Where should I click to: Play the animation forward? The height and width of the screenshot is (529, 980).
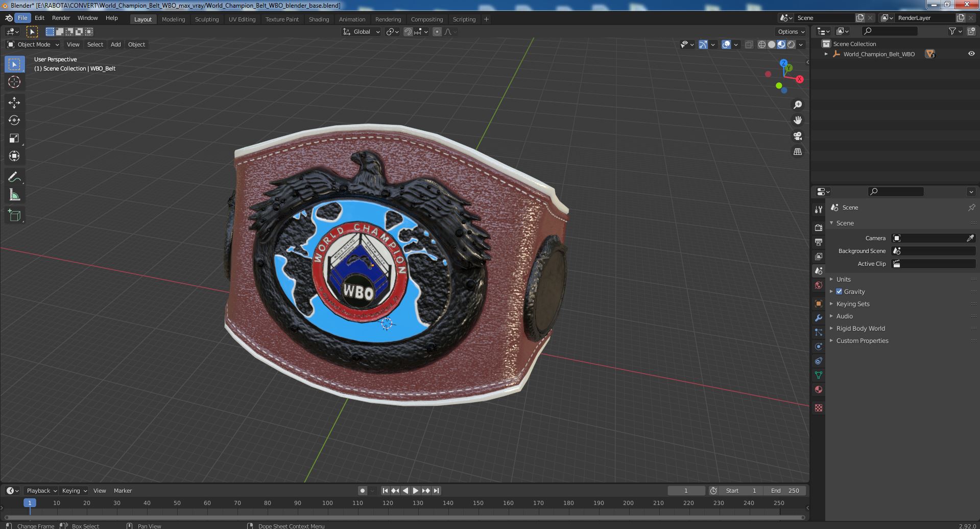tap(416, 491)
